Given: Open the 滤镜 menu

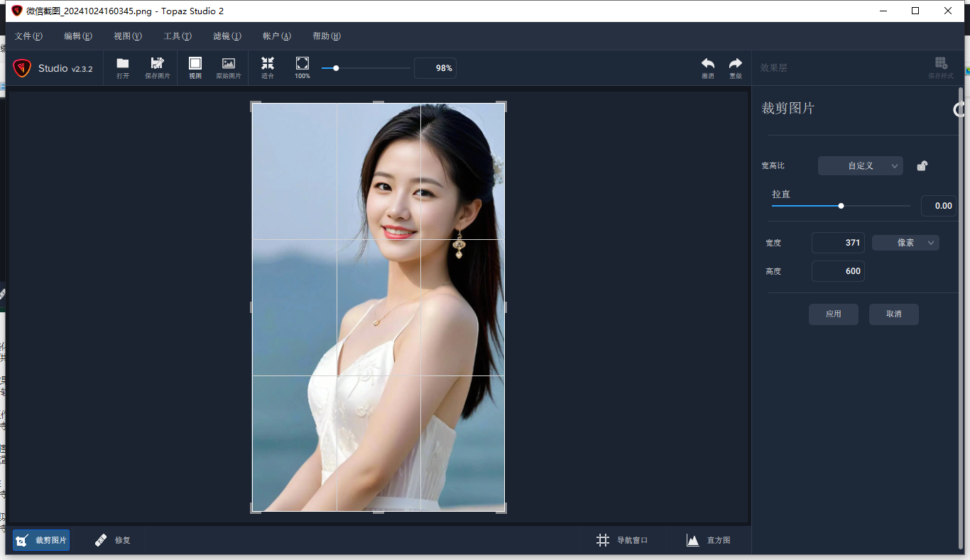Looking at the screenshot, I should [227, 36].
